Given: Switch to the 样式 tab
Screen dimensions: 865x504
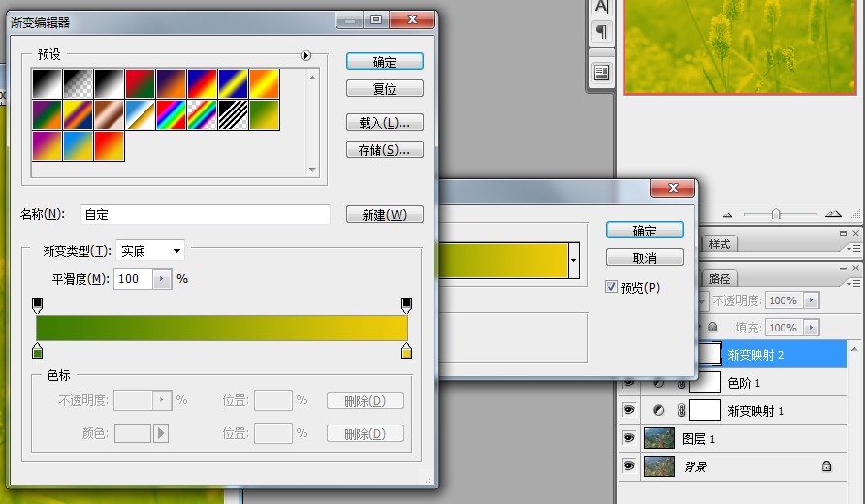Looking at the screenshot, I should coord(720,244).
